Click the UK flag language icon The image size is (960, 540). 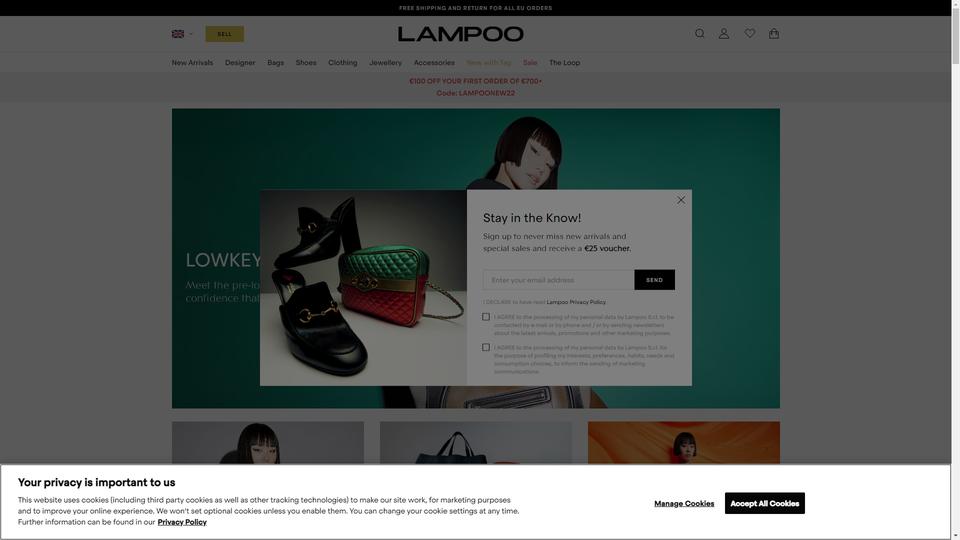coord(178,34)
